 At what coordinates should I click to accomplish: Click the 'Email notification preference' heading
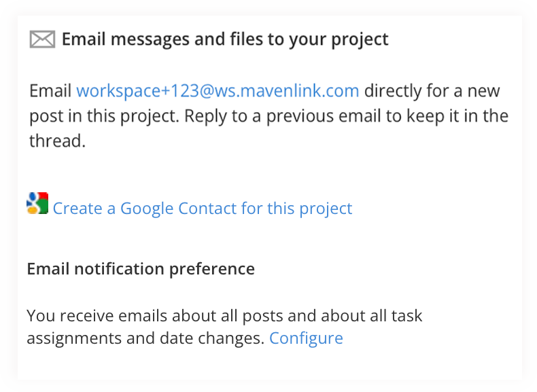tap(140, 269)
